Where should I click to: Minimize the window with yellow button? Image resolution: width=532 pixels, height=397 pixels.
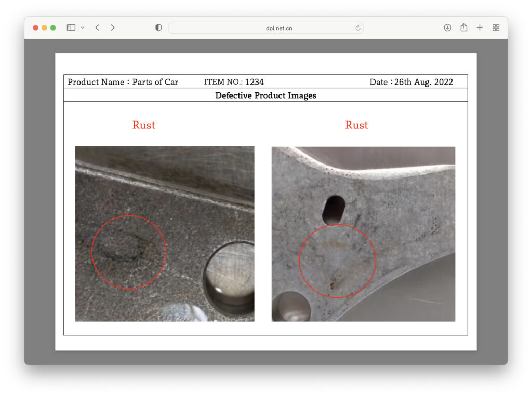pos(44,28)
